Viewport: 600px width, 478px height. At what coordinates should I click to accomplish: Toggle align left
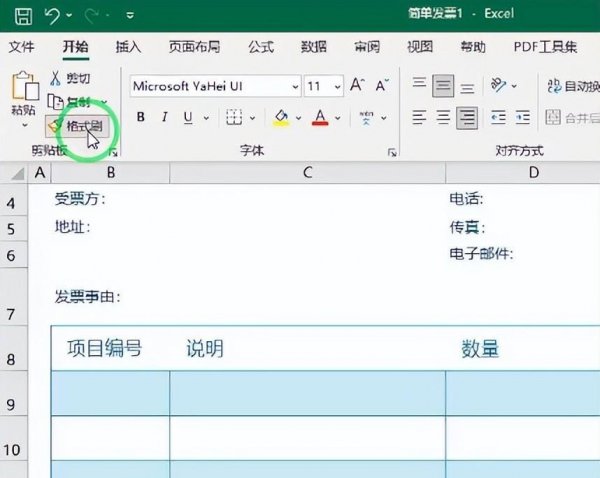419,117
